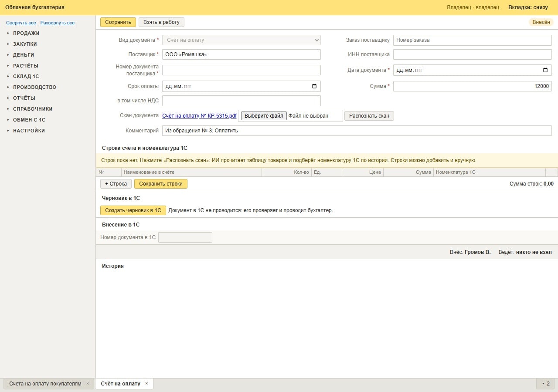Click the Развернуть все link
Screen dimensions: 558x392
click(x=58, y=23)
